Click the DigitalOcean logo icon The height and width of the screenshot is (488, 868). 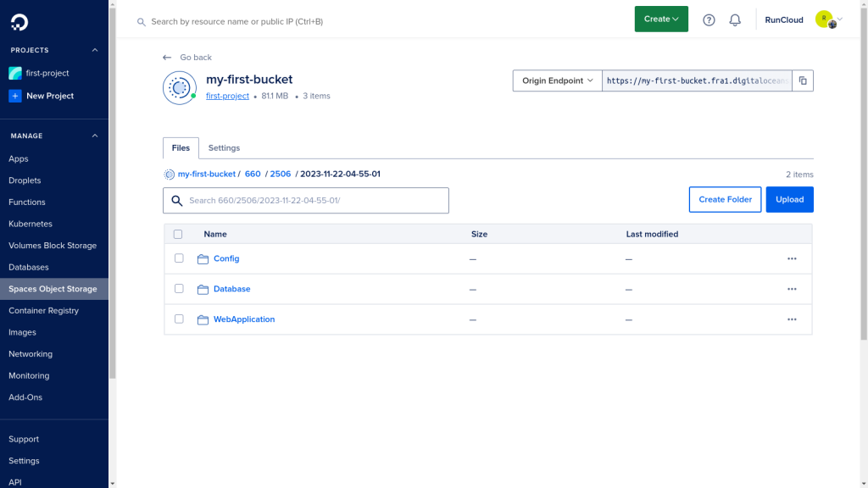click(x=19, y=22)
